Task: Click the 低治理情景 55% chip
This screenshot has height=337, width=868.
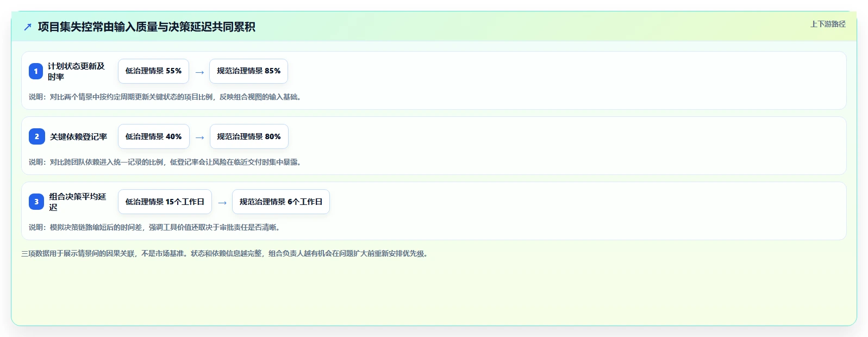Action: click(153, 71)
